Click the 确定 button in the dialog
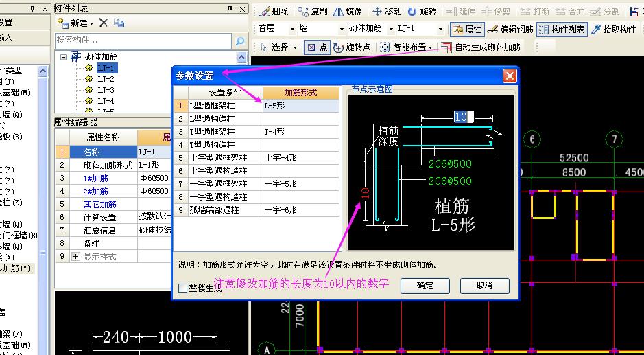 tap(425, 285)
